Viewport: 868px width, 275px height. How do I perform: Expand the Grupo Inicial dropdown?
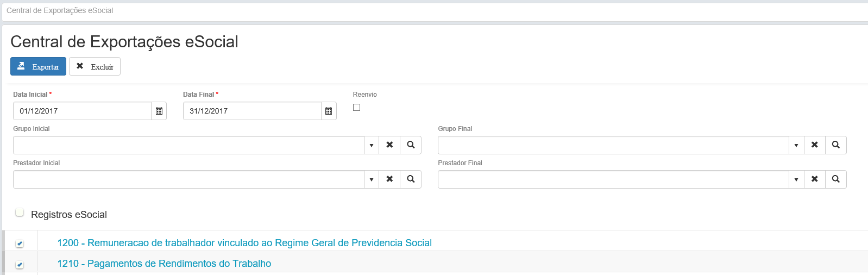click(x=372, y=145)
